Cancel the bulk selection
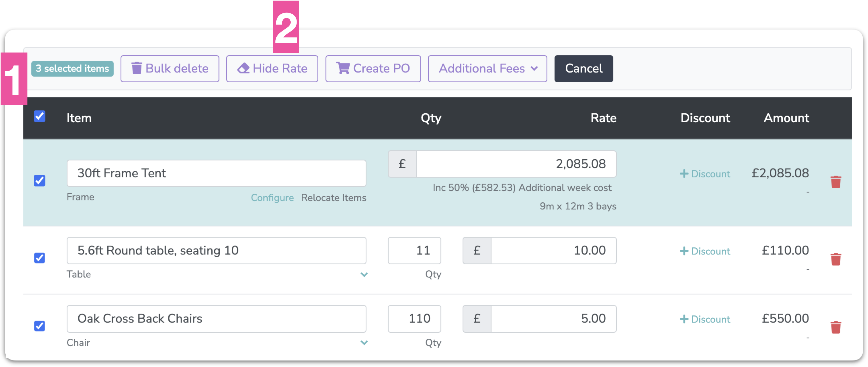868x367 pixels. click(584, 69)
